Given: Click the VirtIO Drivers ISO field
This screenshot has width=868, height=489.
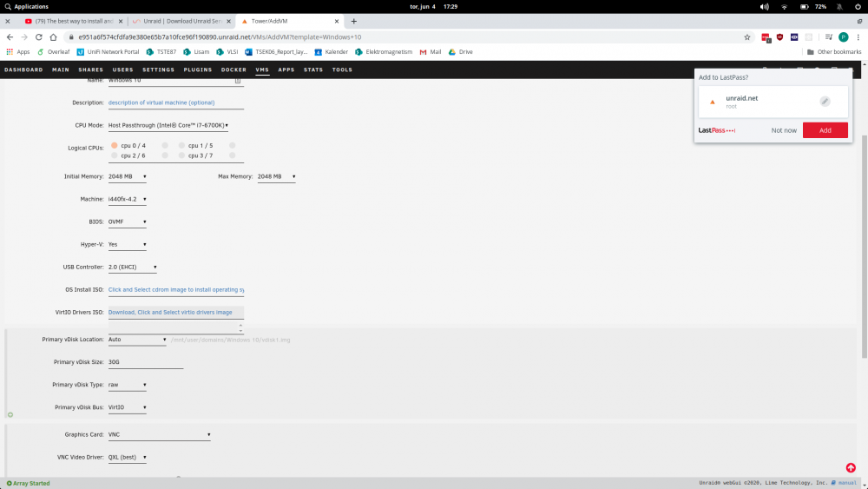Looking at the screenshot, I should coord(176,313).
